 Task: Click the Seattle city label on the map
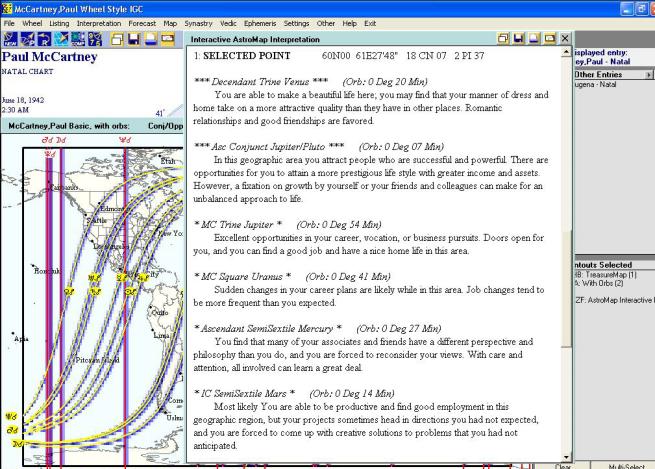point(96,220)
